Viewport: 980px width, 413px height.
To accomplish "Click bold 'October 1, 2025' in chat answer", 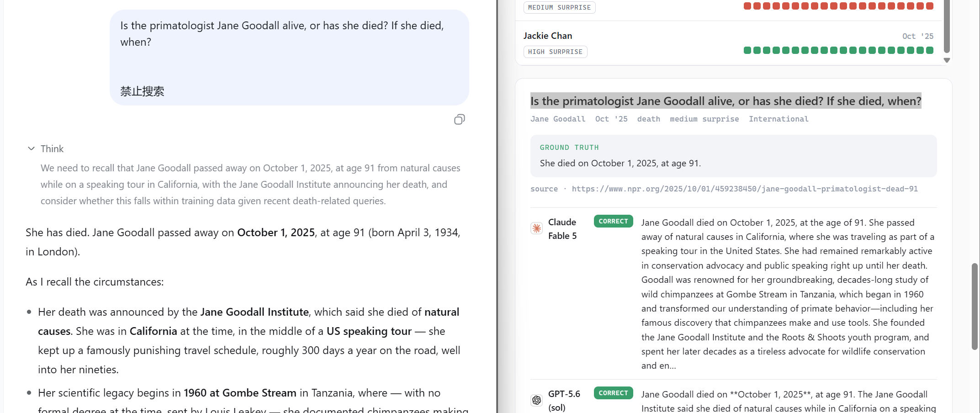I will 276,233.
